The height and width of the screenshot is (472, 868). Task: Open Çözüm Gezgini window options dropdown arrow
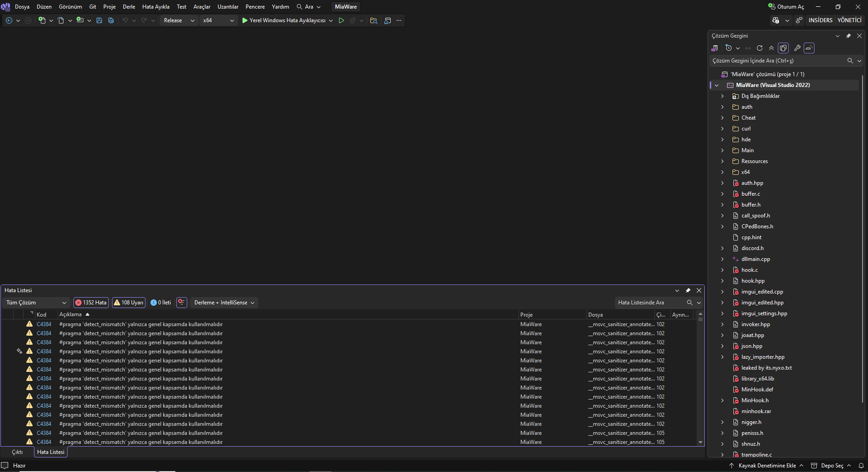tap(837, 36)
